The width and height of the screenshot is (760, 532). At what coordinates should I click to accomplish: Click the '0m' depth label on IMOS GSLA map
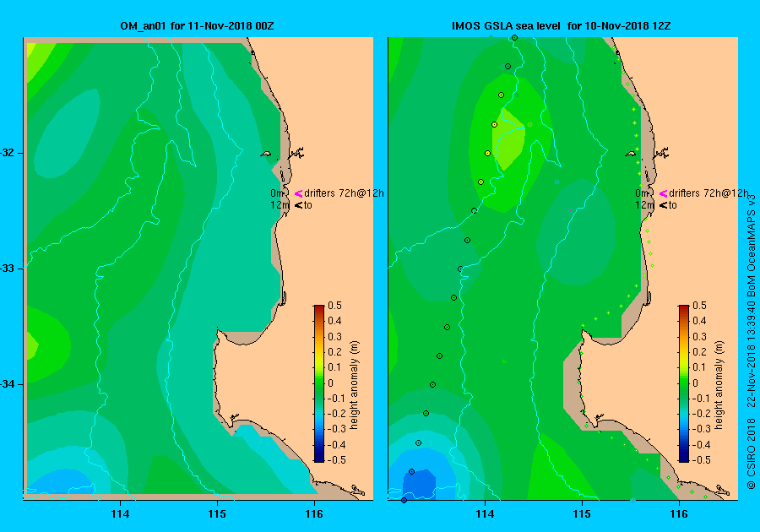pos(641,193)
